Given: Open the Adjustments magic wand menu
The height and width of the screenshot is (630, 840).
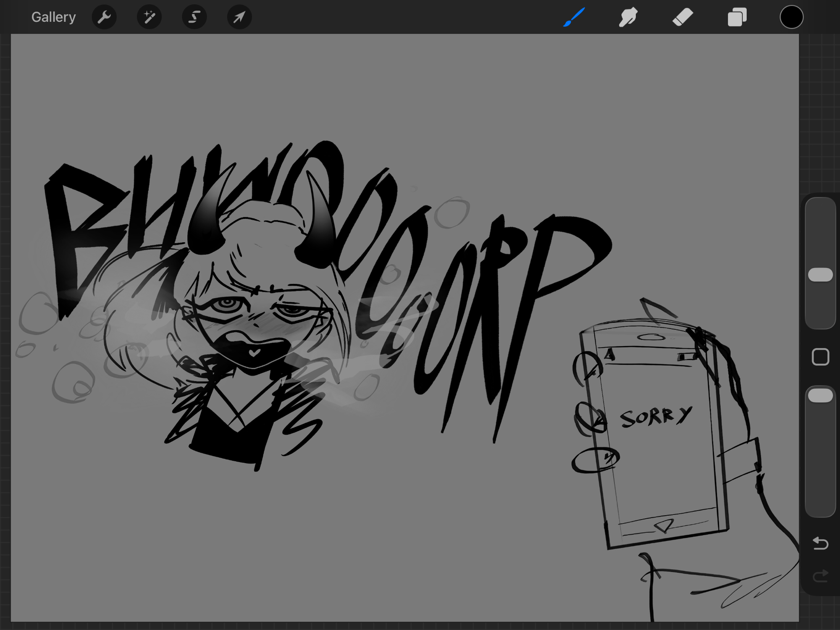Looking at the screenshot, I should [149, 17].
